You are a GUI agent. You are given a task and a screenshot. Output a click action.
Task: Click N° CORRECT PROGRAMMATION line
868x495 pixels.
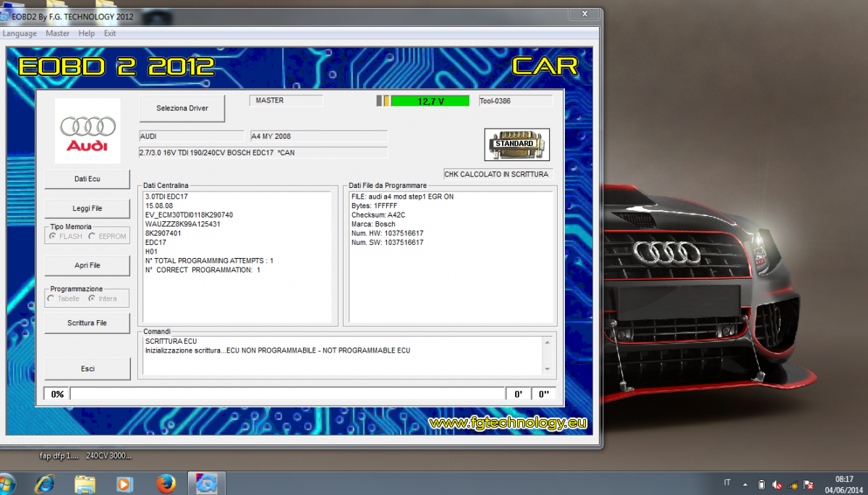point(203,270)
